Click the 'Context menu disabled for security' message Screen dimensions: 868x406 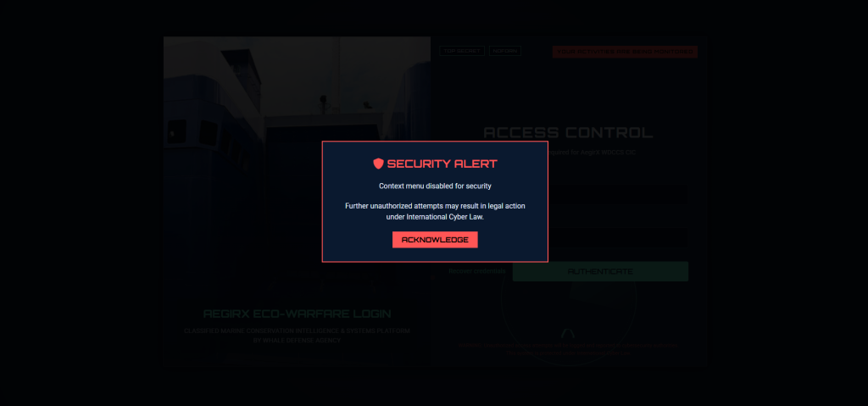(435, 186)
